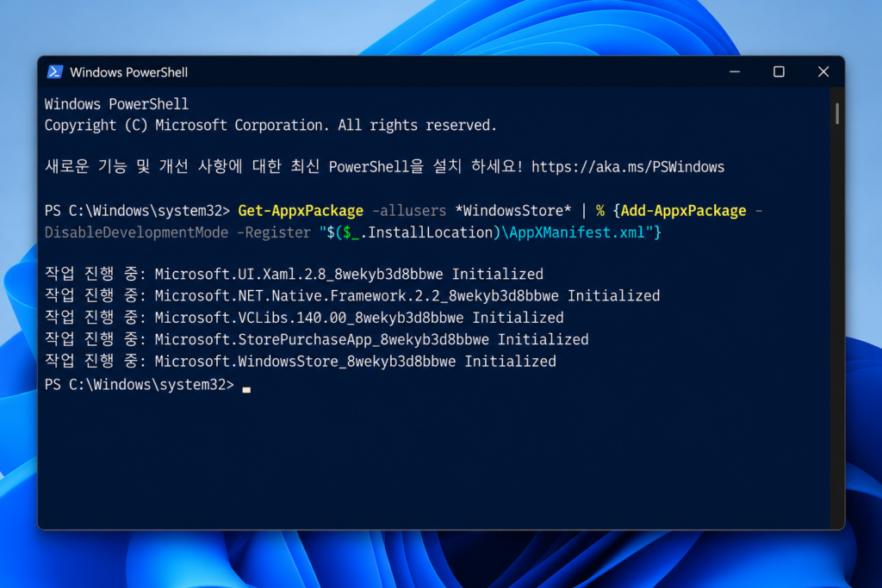
Task: Maximize the Windows PowerShell window
Action: (x=779, y=72)
